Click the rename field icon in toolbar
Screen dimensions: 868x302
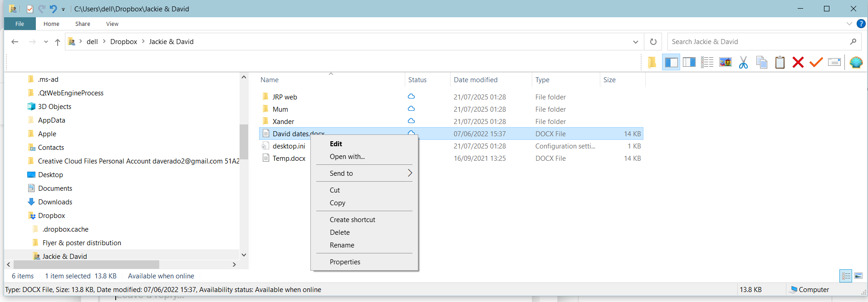pos(834,62)
